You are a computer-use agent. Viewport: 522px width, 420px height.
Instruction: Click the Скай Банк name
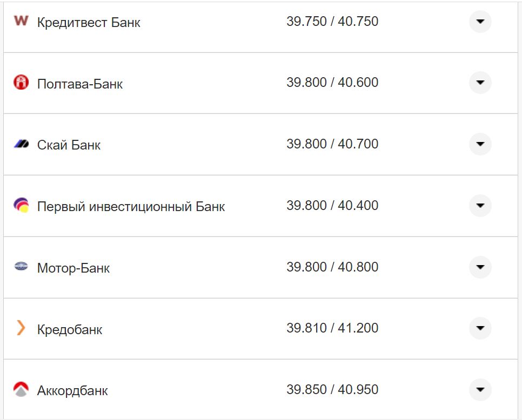(x=68, y=145)
